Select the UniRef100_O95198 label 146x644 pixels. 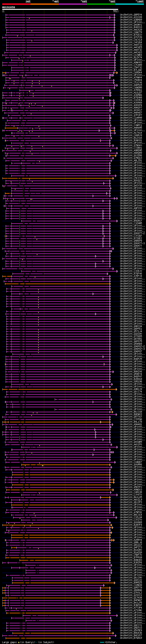131,382
